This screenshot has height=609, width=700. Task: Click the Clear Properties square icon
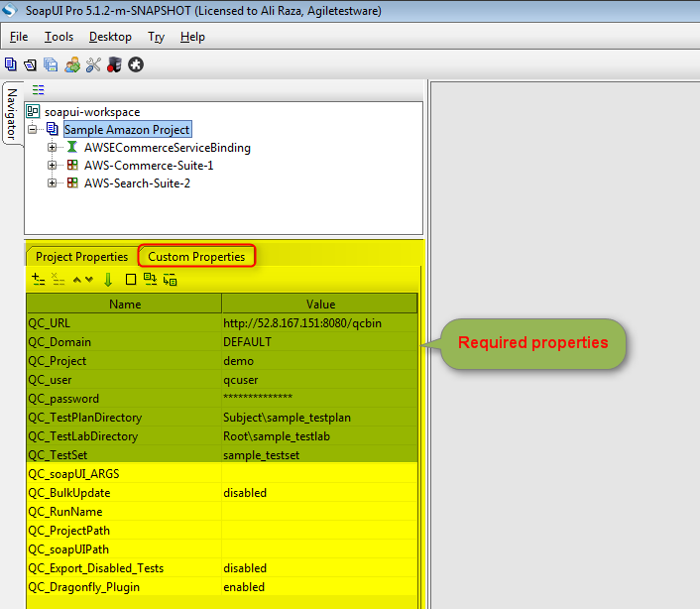[130, 280]
